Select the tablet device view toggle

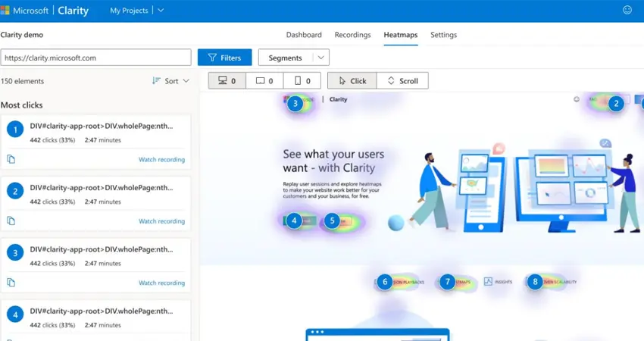click(264, 81)
